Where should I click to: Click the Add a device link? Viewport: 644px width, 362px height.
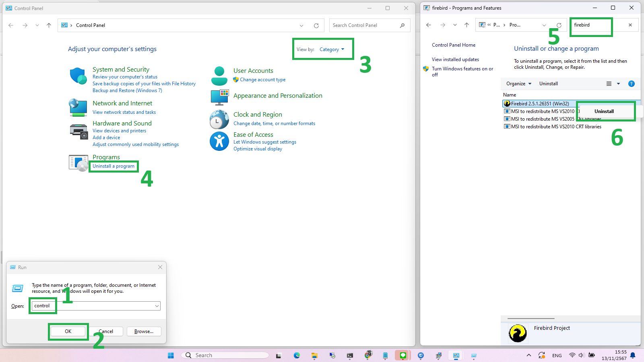(x=106, y=138)
